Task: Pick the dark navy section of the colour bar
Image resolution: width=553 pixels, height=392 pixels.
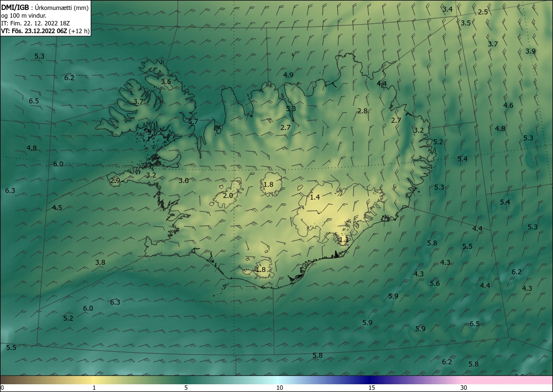Action: tap(371, 380)
